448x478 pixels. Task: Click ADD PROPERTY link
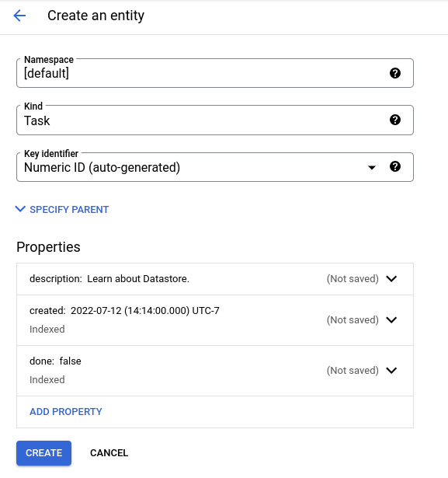click(x=66, y=412)
